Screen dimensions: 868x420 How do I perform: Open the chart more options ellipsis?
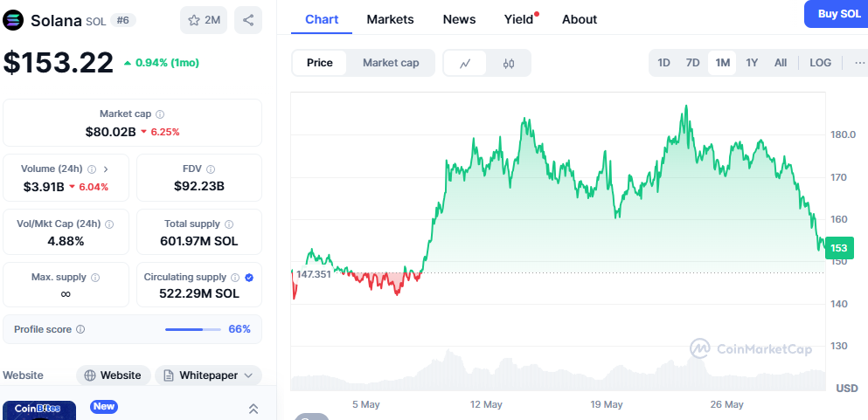[859, 63]
